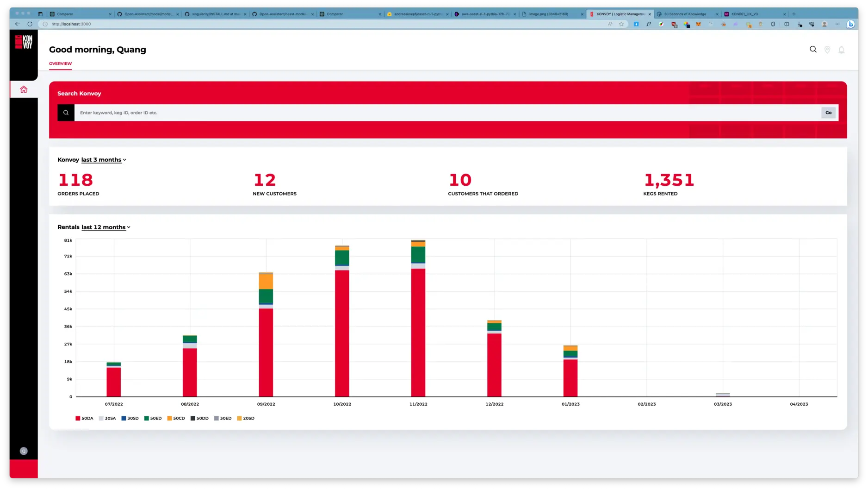This screenshot has width=868, height=490.
Task: Select the OVERVIEW tab
Action: [60, 63]
